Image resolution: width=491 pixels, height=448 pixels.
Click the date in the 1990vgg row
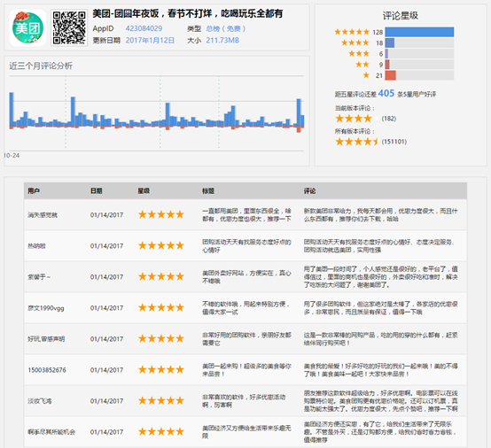coord(106,308)
